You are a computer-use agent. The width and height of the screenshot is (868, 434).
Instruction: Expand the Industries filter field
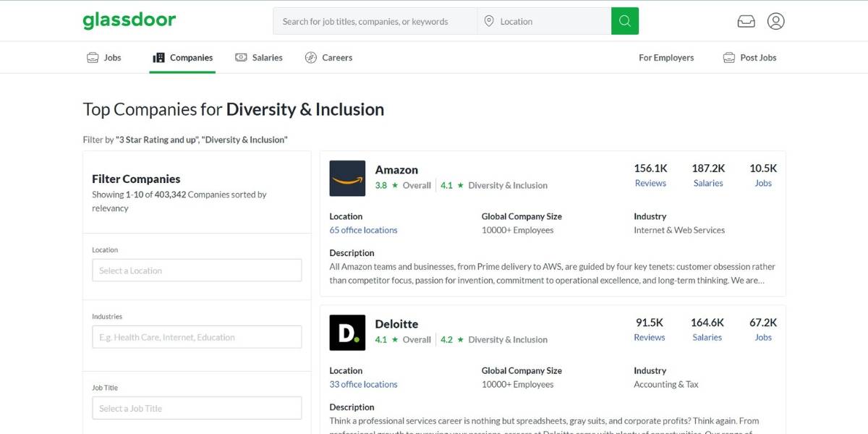click(197, 337)
